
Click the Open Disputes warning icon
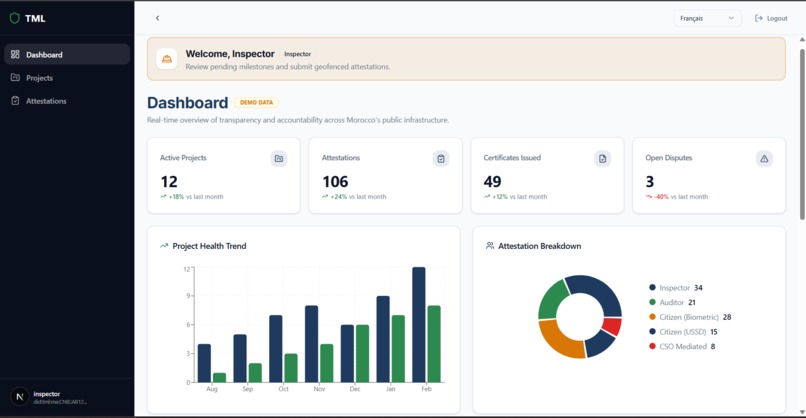click(764, 158)
